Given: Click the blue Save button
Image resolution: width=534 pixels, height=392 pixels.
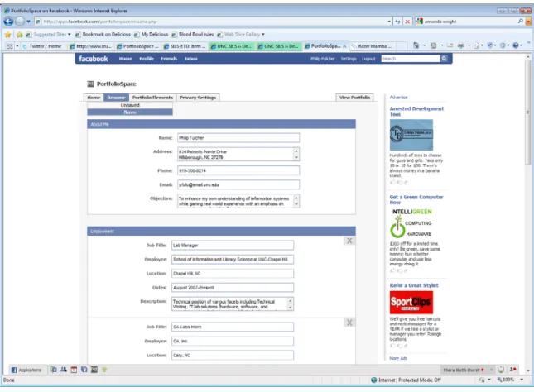Looking at the screenshot, I should pos(130,112).
